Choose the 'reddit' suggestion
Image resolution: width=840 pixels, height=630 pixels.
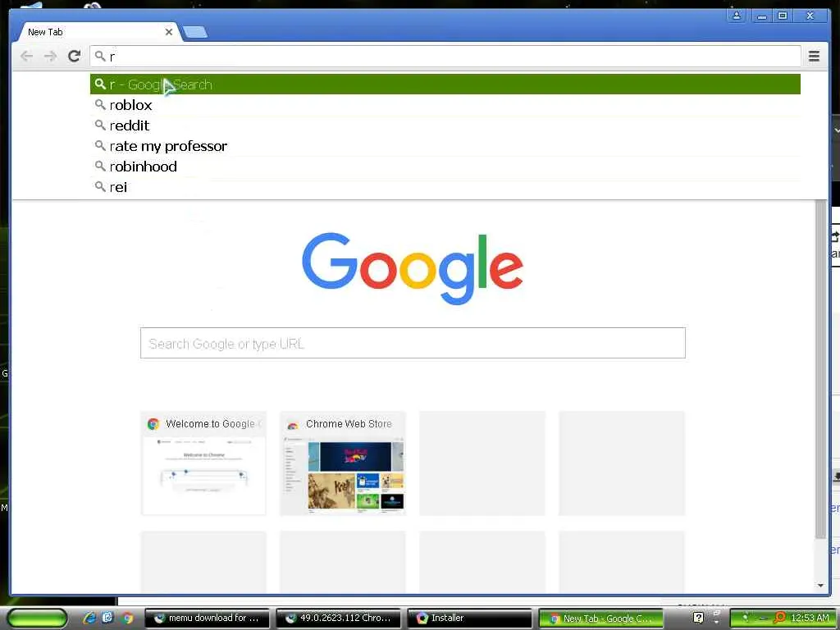pyautogui.click(x=445, y=126)
